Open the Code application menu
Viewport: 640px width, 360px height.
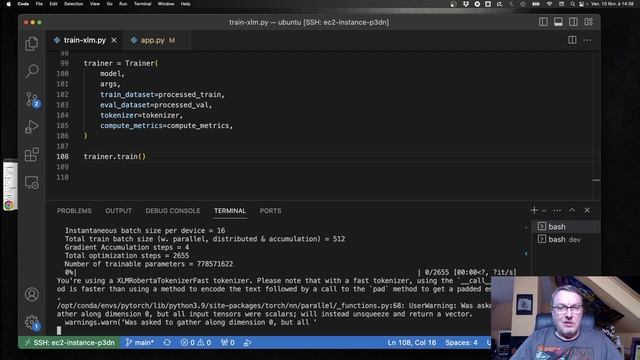tap(23, 4)
